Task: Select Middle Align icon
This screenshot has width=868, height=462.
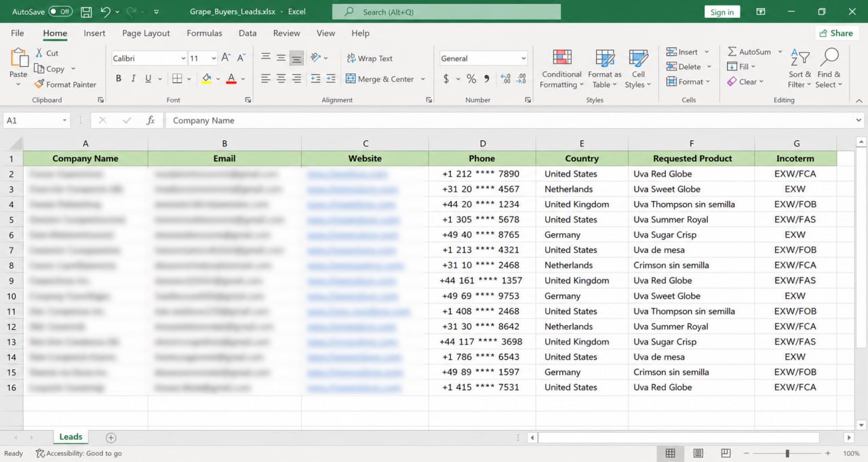Action: click(x=281, y=58)
